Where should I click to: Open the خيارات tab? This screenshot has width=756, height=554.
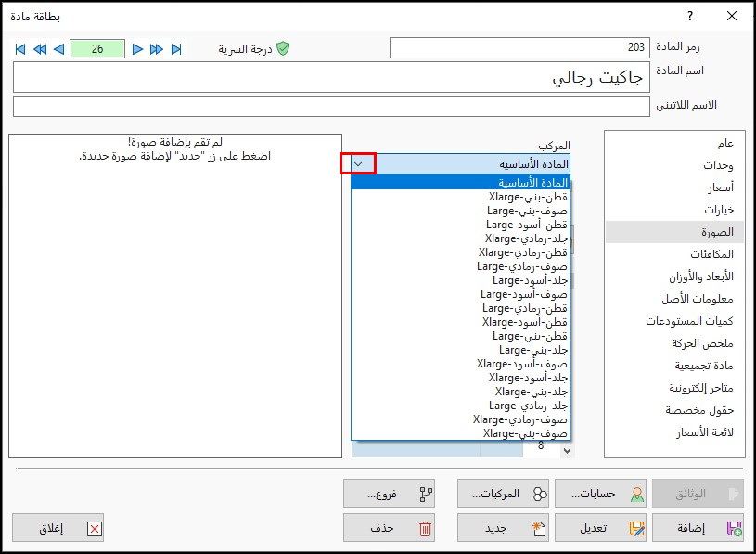point(674,209)
